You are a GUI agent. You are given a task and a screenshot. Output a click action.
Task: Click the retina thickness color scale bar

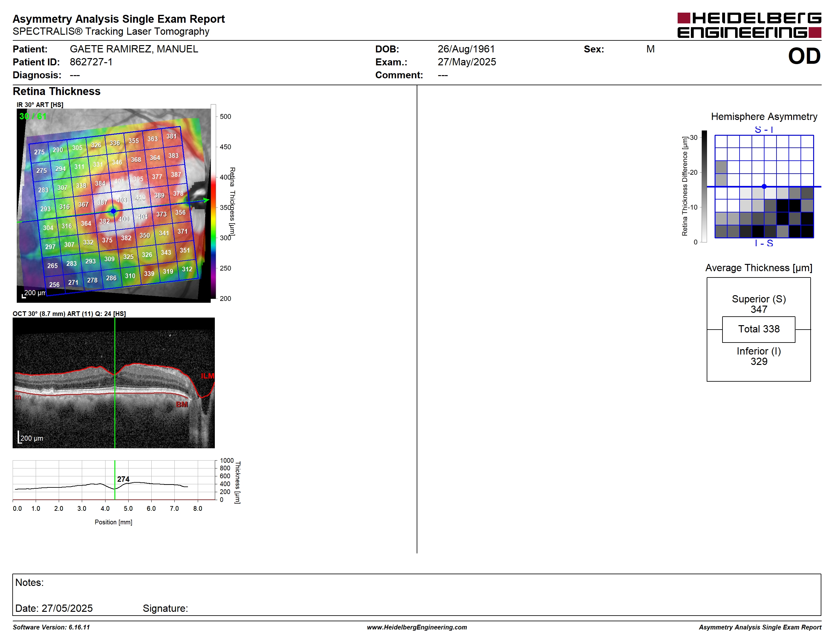214,201
